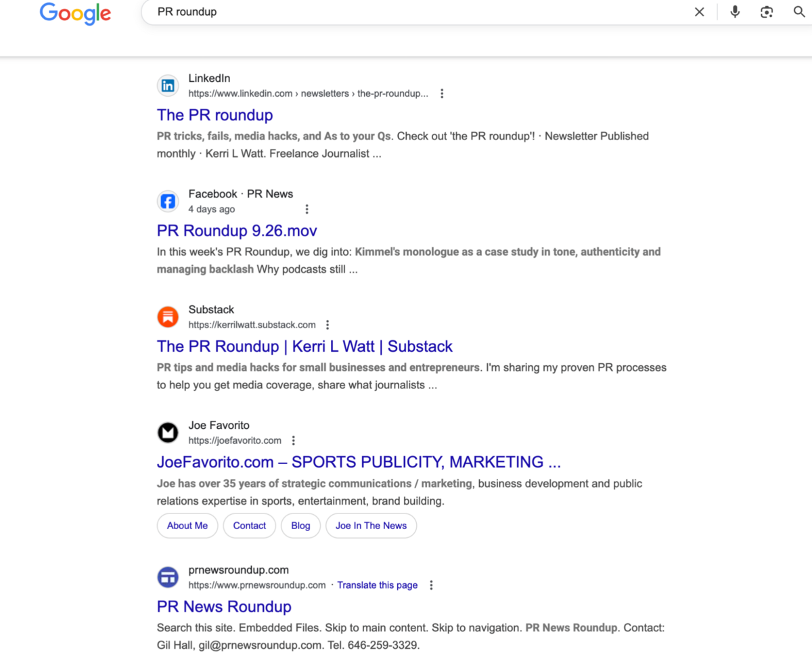Click the Facebook favicon on the PR News result
Image resolution: width=812 pixels, height=661 pixels.
168,201
